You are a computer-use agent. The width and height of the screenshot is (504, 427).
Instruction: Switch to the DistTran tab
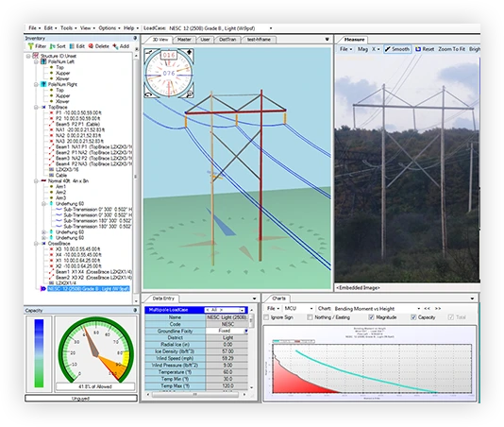(227, 40)
